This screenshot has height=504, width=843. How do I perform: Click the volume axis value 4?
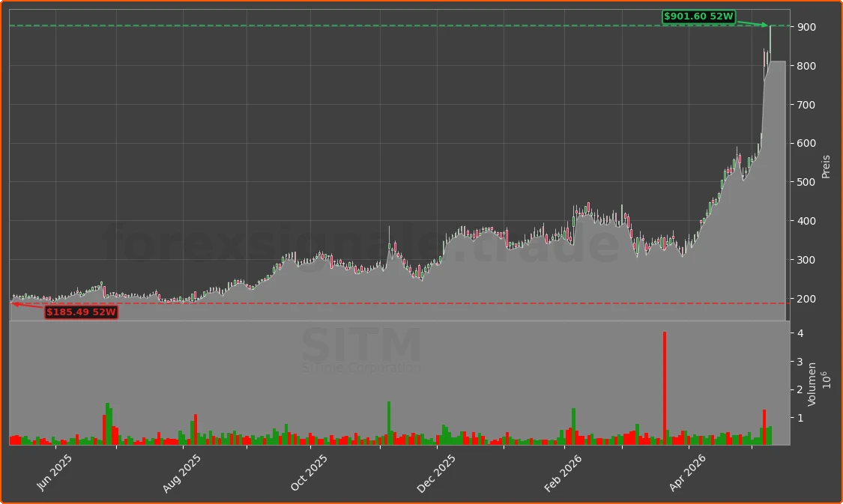click(x=800, y=334)
